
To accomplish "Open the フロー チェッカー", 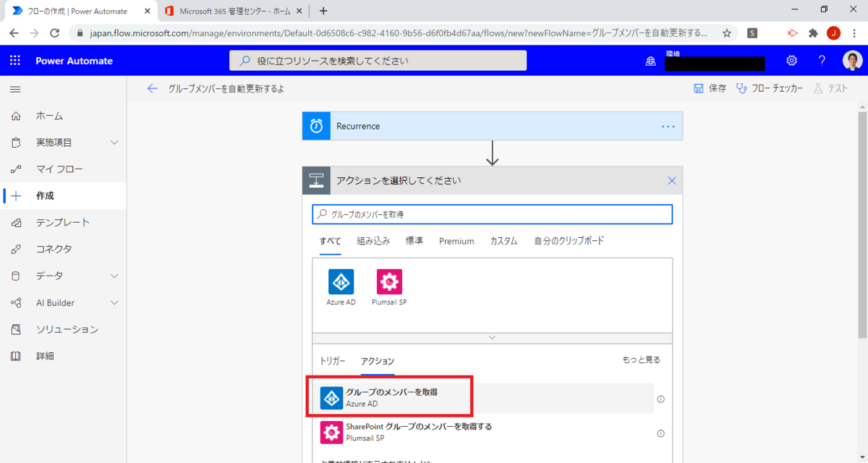I will (770, 88).
